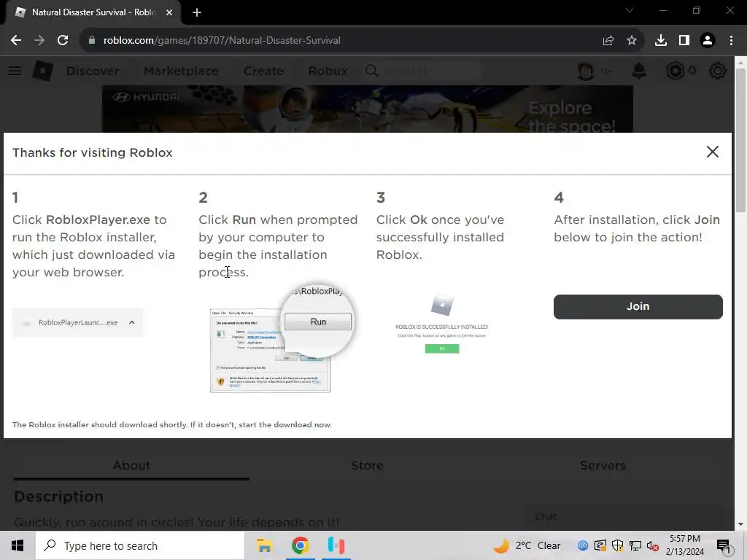Go forward in browser
The width and height of the screenshot is (747, 560).
pos(39,41)
